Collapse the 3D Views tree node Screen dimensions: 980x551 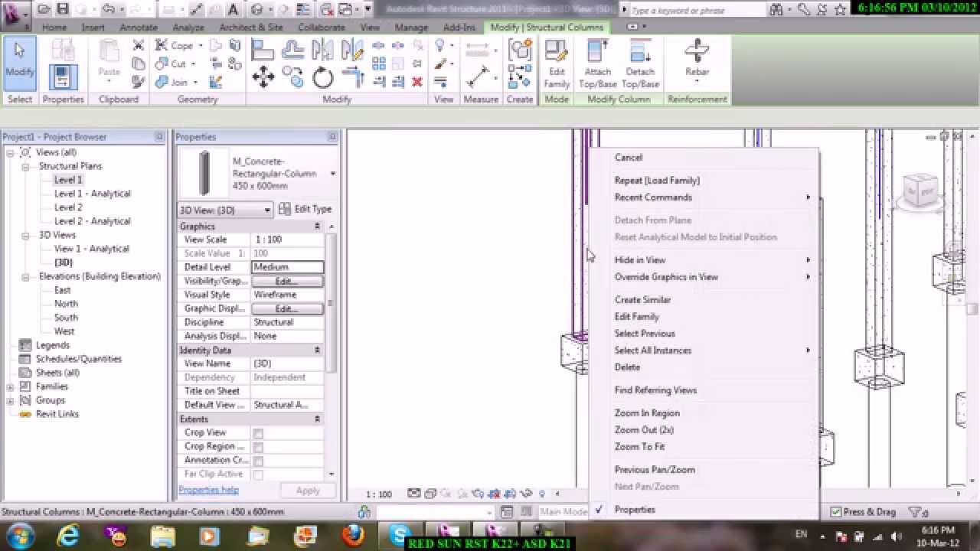(x=25, y=235)
